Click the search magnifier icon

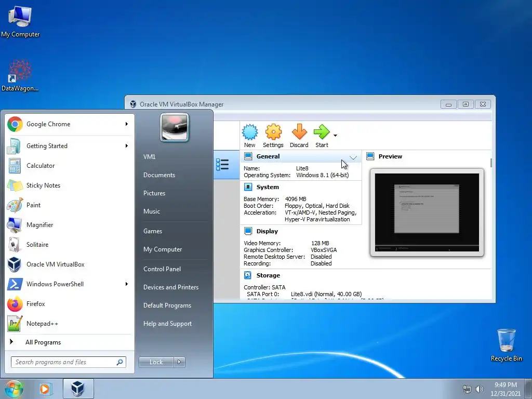pos(120,362)
